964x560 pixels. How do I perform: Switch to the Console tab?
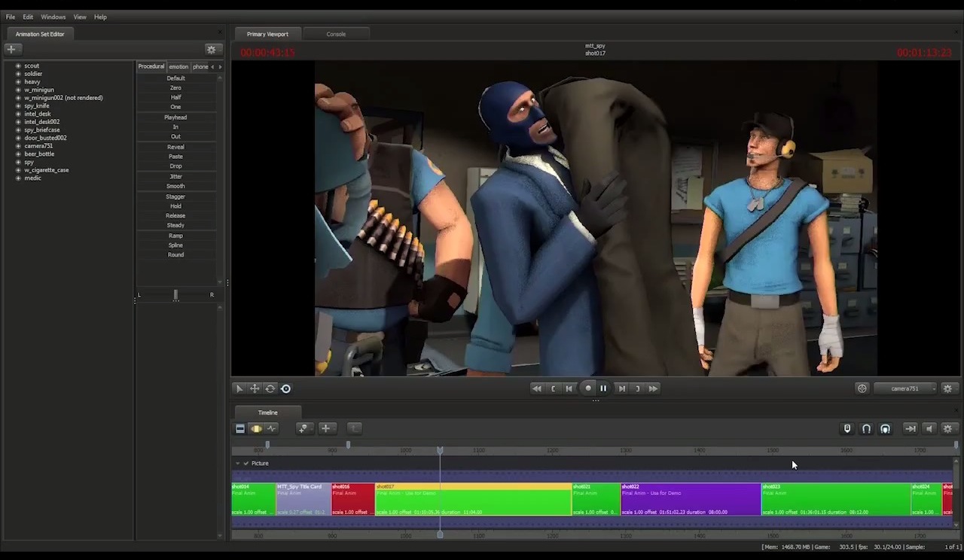point(336,33)
